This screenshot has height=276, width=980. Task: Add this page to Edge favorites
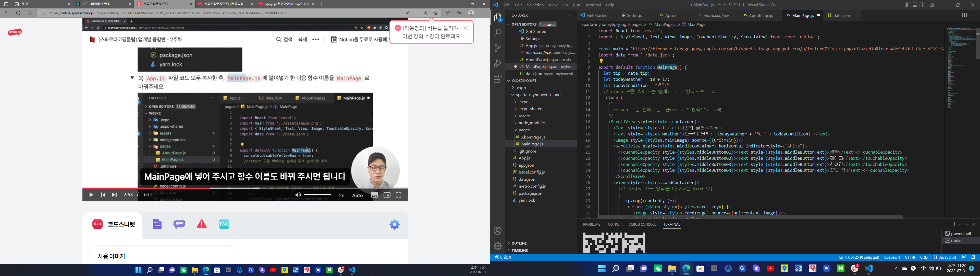point(436,13)
